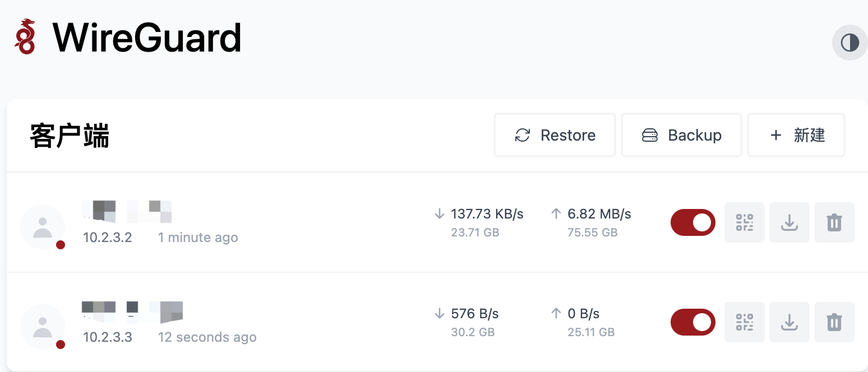
Task: Disable the 10.2.3.2 client toggle
Action: [693, 222]
